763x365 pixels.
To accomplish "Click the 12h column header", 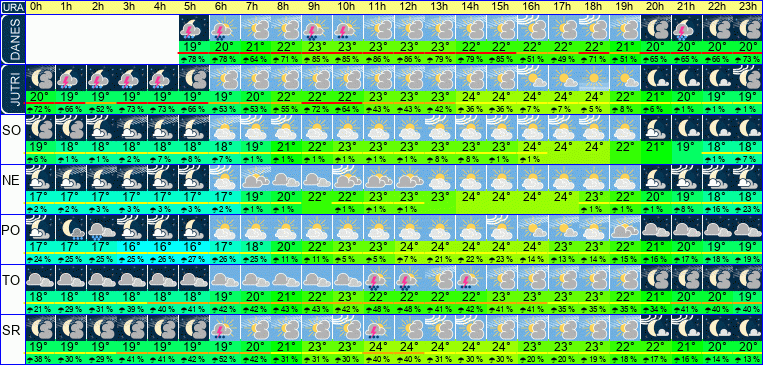I will click(409, 7).
